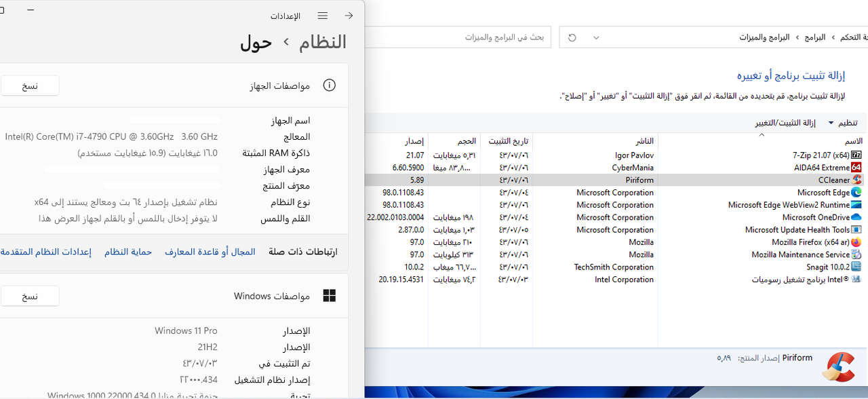Viewport: 868px width, 399px height.
Task: Click Piriform publisher cell in list
Action: click(x=639, y=180)
